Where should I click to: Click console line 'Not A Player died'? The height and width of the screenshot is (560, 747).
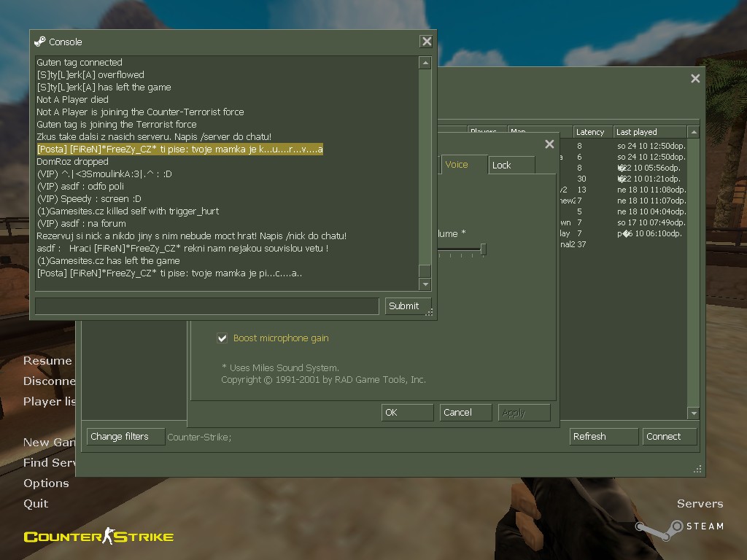click(x=72, y=99)
